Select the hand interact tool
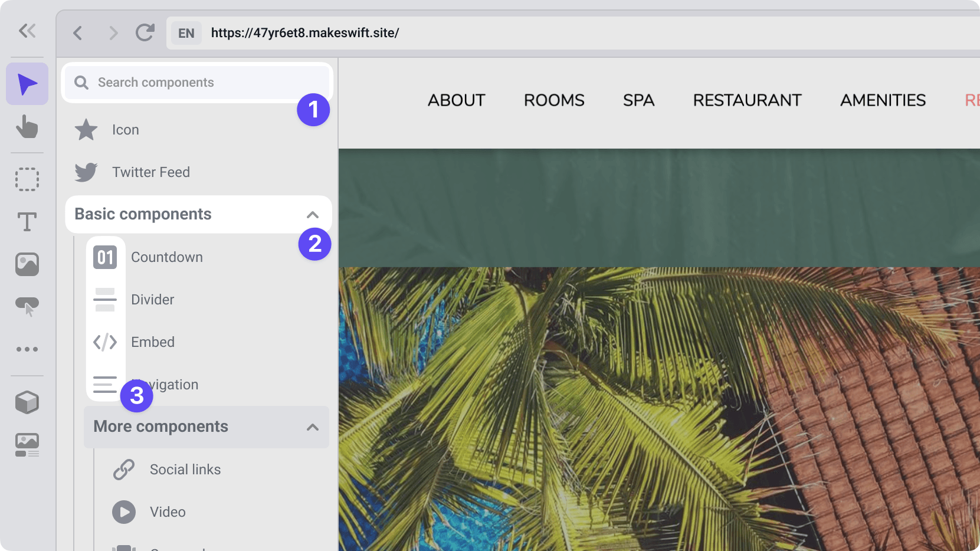The image size is (980, 551). point(27,127)
